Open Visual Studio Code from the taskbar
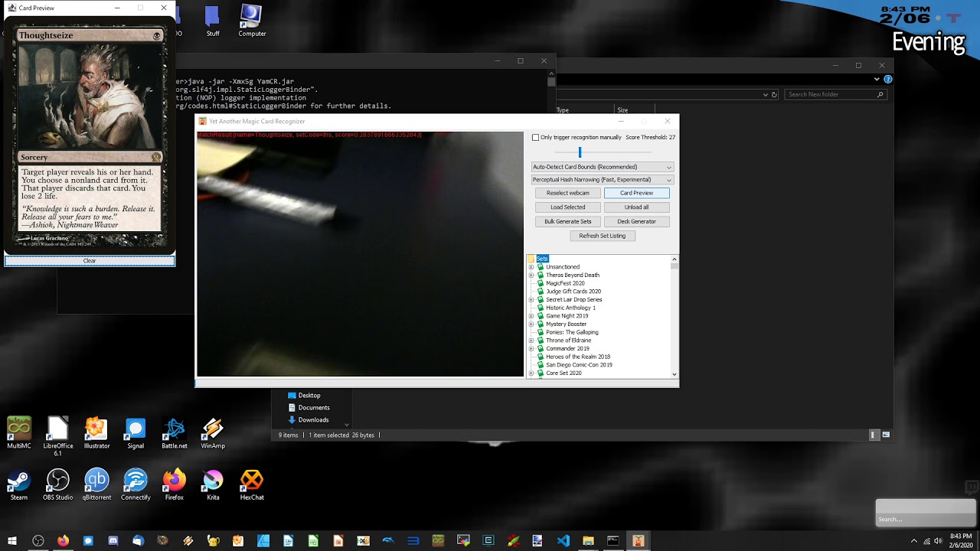980x551 pixels. click(563, 541)
